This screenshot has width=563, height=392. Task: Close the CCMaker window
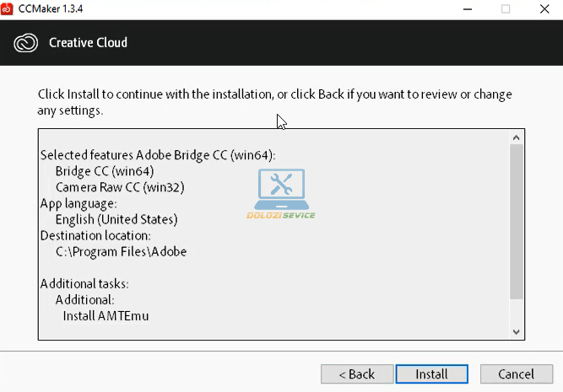pos(544,9)
